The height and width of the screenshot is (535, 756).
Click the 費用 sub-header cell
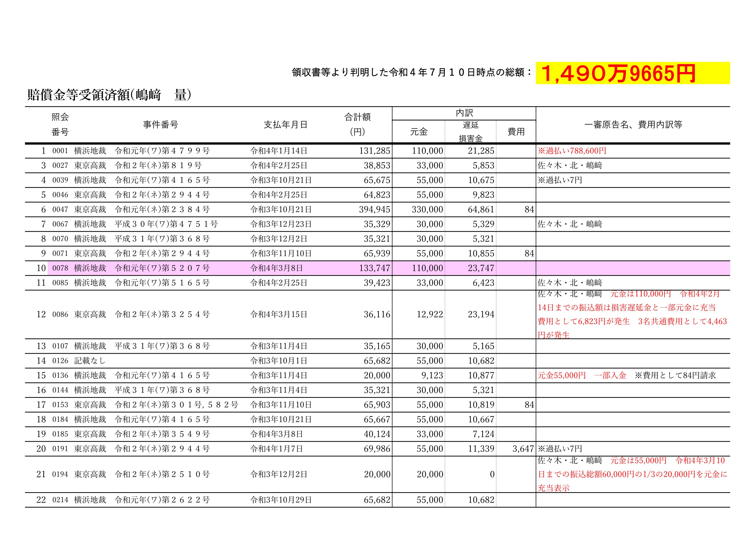tap(516, 132)
